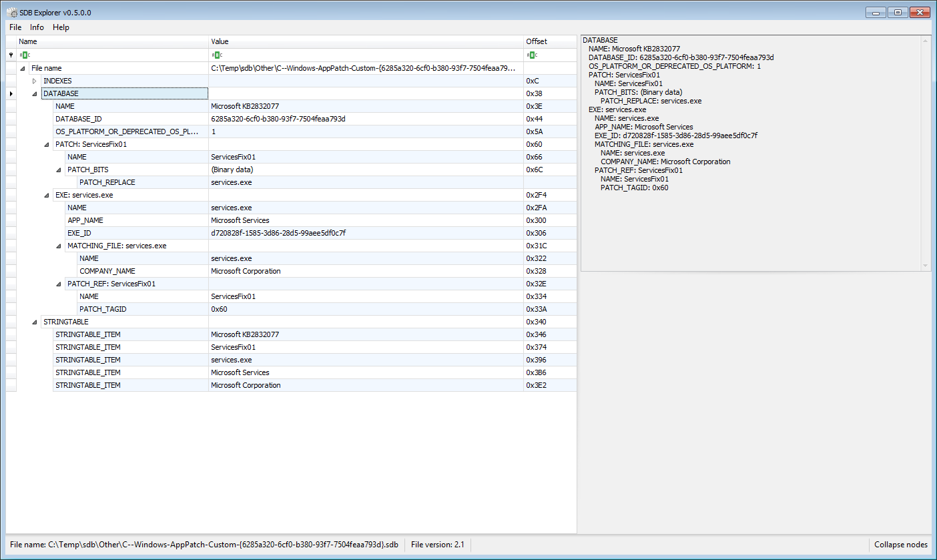The height and width of the screenshot is (560, 937).
Task: Click the details panel scroll down arrow
Action: pyautogui.click(x=926, y=266)
